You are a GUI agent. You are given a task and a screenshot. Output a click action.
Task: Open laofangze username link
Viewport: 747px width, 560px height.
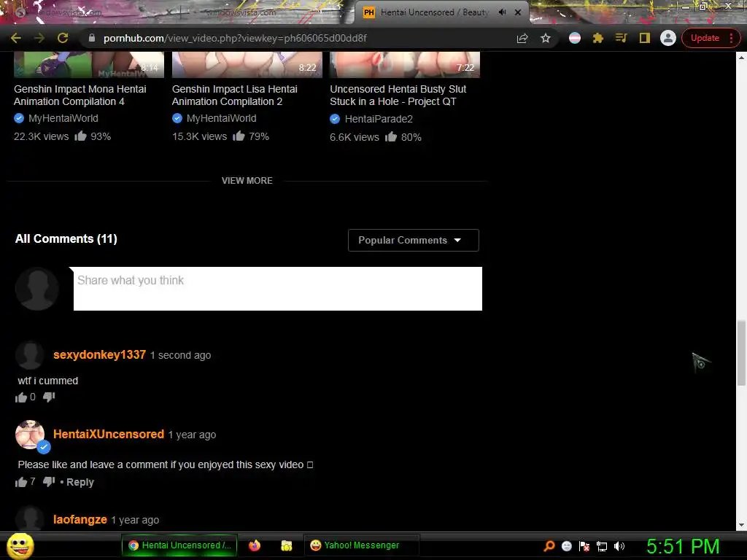pos(80,519)
